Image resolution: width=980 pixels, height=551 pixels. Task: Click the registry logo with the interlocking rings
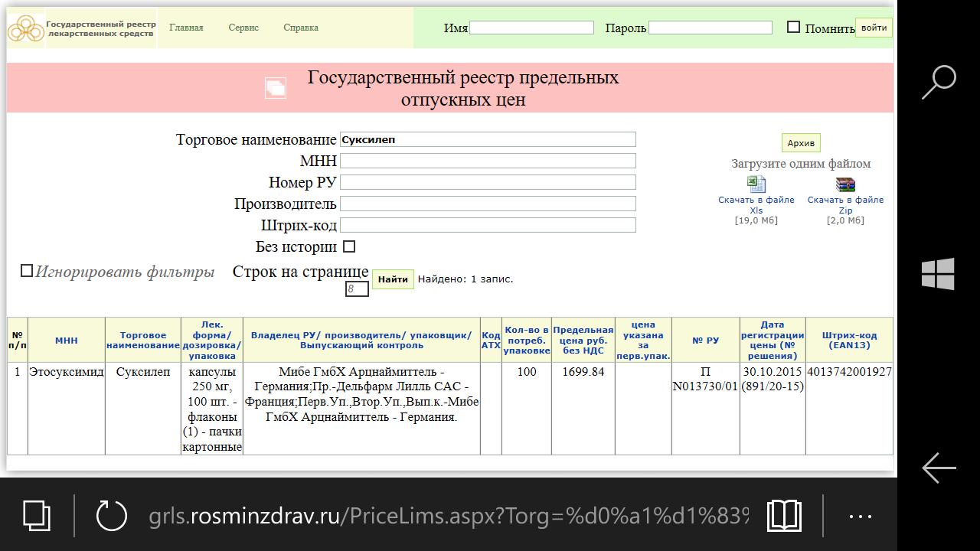26,28
